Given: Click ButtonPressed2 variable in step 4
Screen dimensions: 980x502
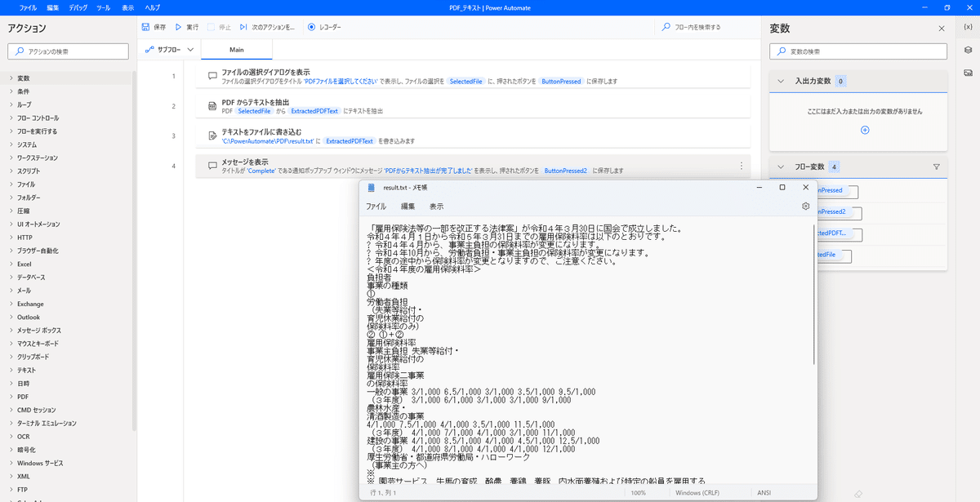Looking at the screenshot, I should (x=565, y=171).
